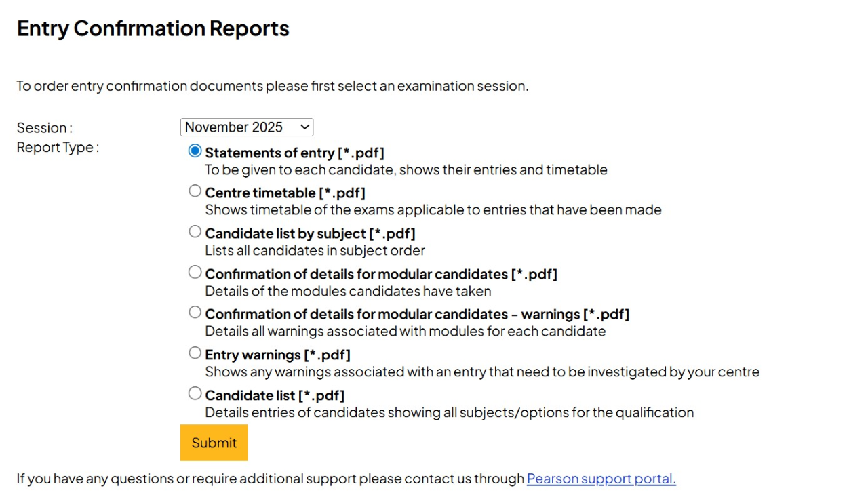Viewport: 868px width, 499px height.
Task: Click the 'Candidate list by subject [*.pdf]' label
Action: 311,234
